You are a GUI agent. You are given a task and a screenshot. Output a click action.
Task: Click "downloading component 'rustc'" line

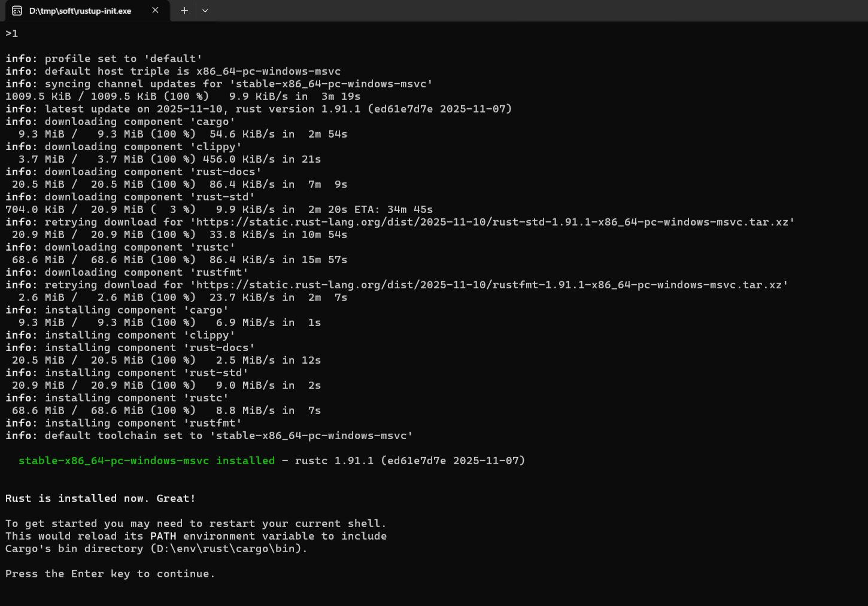[x=120, y=247]
